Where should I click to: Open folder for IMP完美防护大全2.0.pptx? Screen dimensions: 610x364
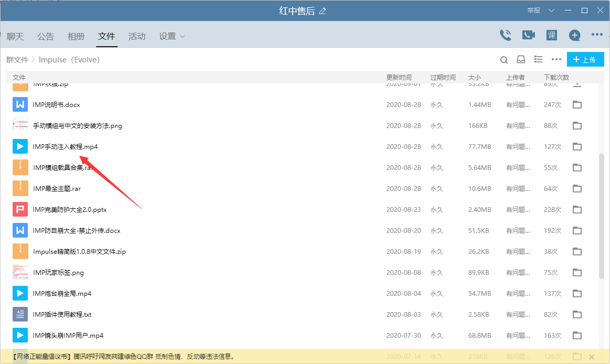577,210
